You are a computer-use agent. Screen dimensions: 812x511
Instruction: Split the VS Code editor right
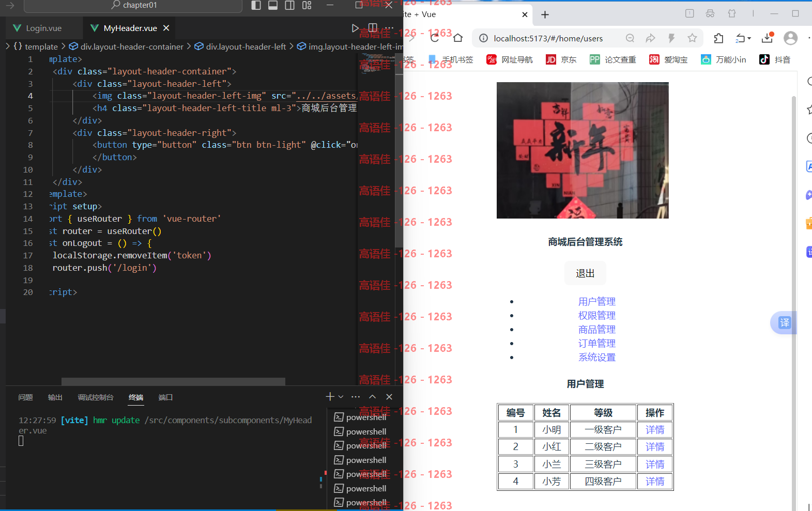pyautogui.click(x=373, y=28)
